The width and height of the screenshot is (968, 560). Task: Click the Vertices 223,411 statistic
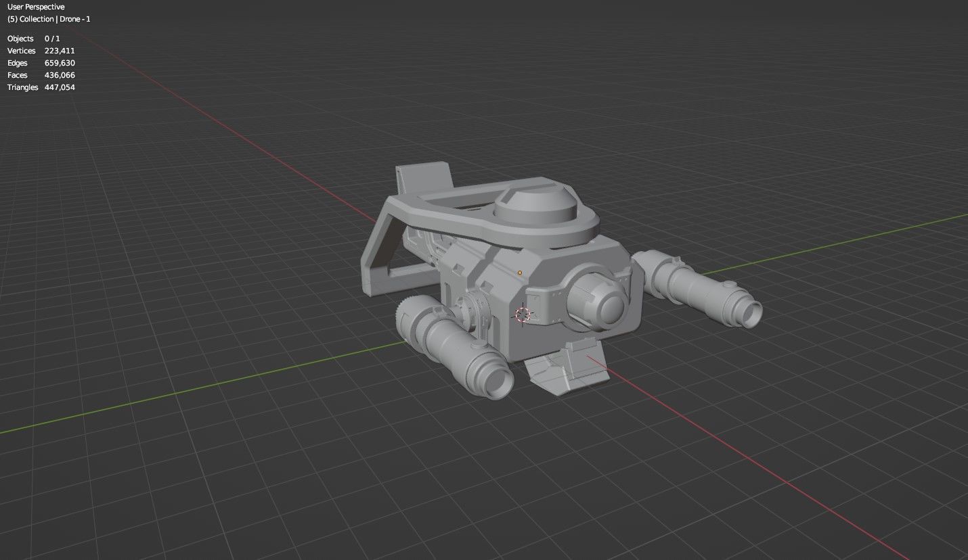click(41, 51)
